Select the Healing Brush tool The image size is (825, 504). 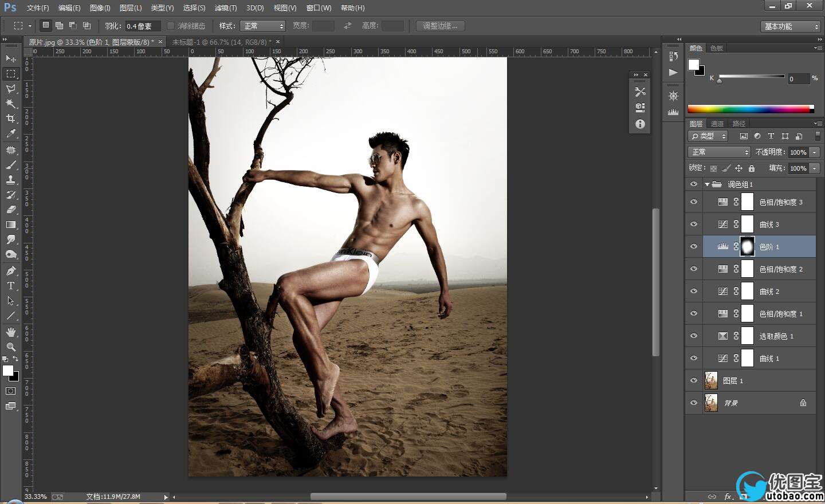point(11,150)
